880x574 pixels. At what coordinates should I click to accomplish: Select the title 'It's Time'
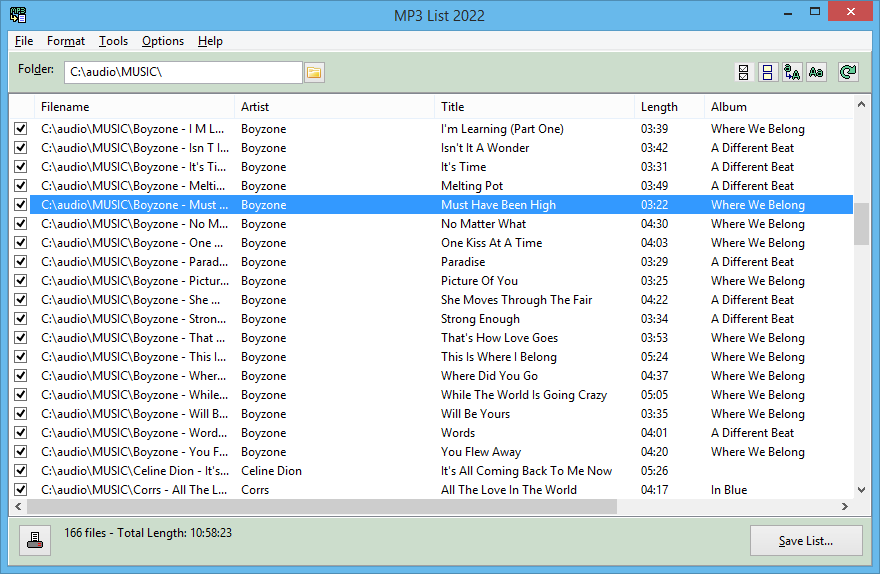[x=464, y=167]
